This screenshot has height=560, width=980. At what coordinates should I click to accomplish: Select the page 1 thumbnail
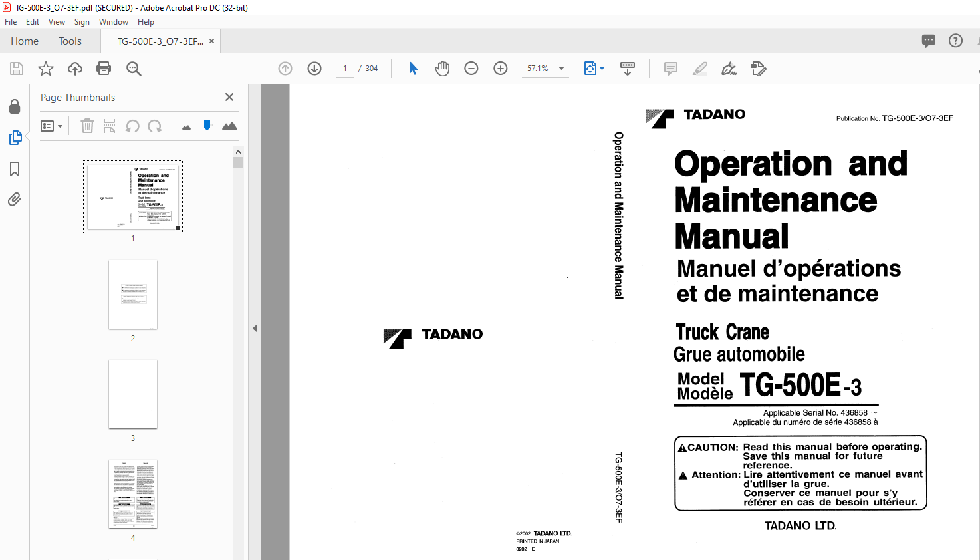pos(133,196)
